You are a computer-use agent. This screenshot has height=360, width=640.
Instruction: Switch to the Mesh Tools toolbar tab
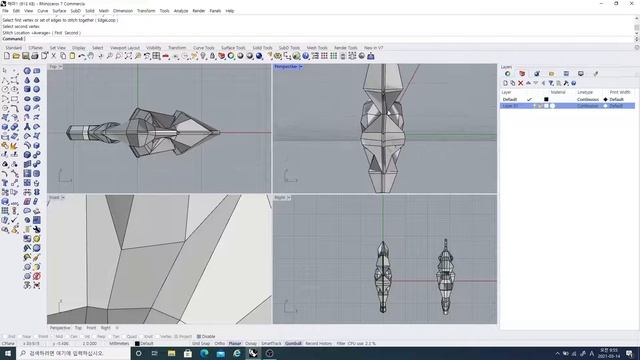(x=317, y=48)
